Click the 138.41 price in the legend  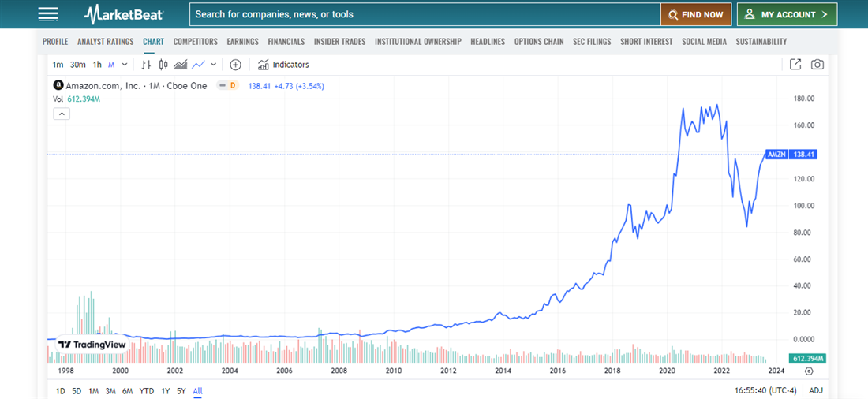pos(259,86)
